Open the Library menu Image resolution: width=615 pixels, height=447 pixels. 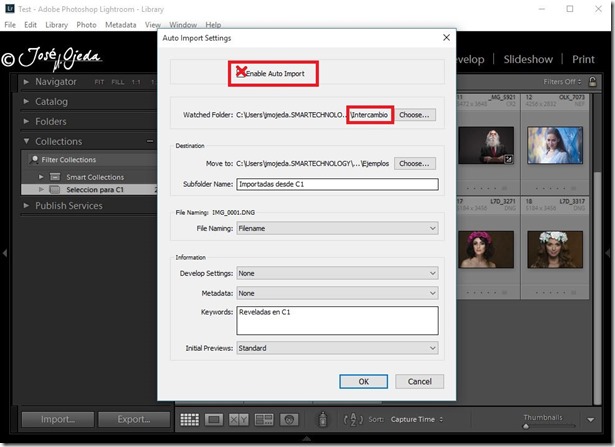pyautogui.click(x=56, y=25)
